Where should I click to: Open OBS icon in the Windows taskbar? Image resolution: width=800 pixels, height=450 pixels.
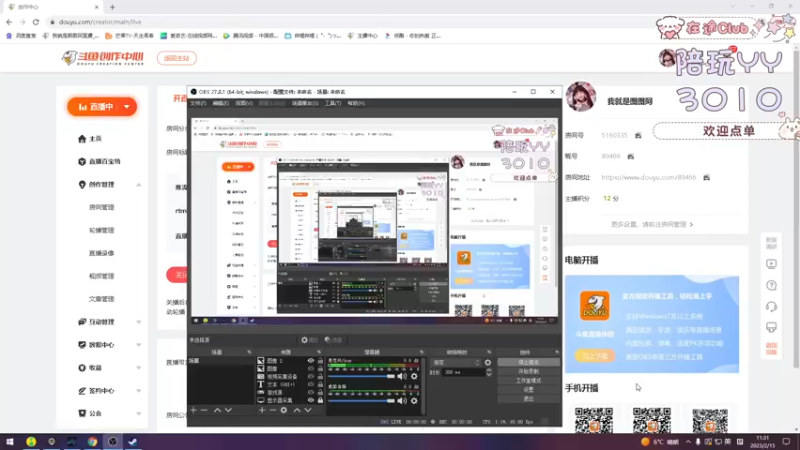coord(113,441)
